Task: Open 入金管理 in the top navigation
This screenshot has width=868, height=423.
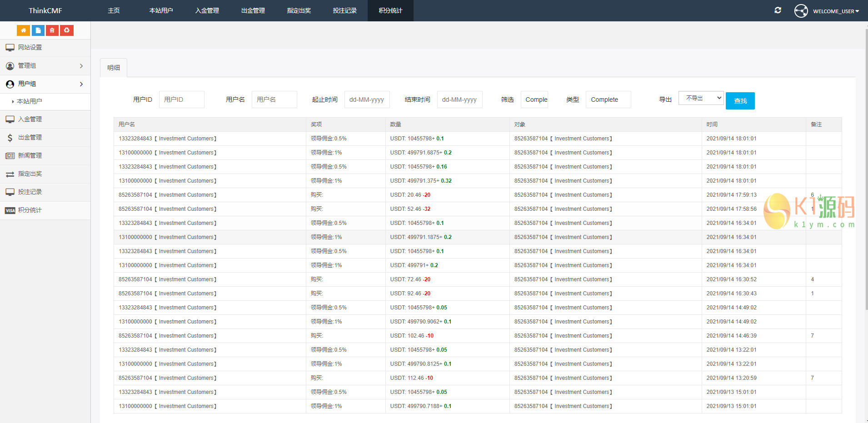Action: point(207,10)
